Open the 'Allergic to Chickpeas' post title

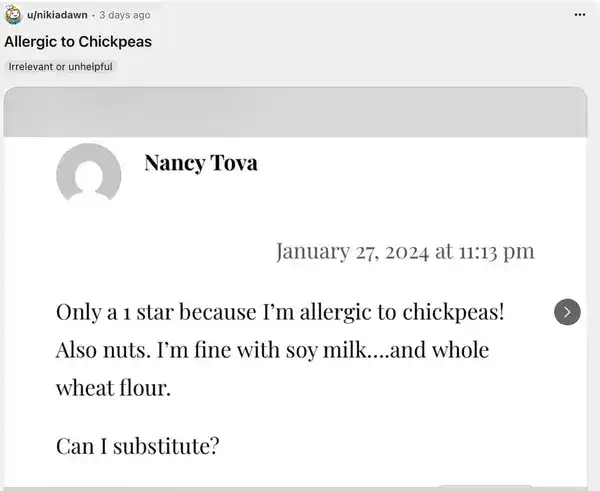(x=78, y=42)
